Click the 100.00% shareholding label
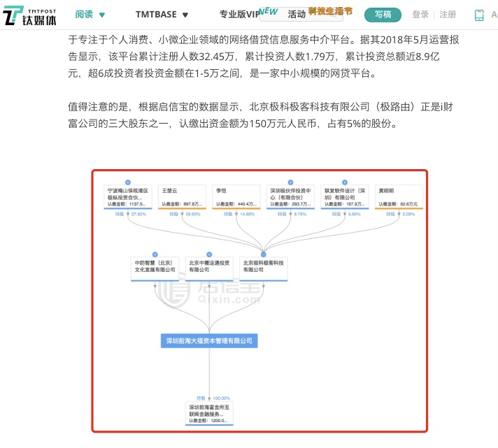This screenshot has width=498, height=448. pyautogui.click(x=221, y=398)
